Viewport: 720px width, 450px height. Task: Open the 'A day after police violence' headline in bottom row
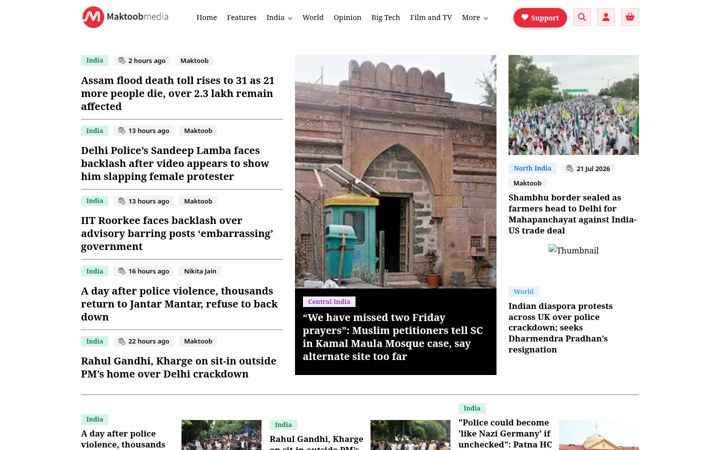[x=123, y=439]
